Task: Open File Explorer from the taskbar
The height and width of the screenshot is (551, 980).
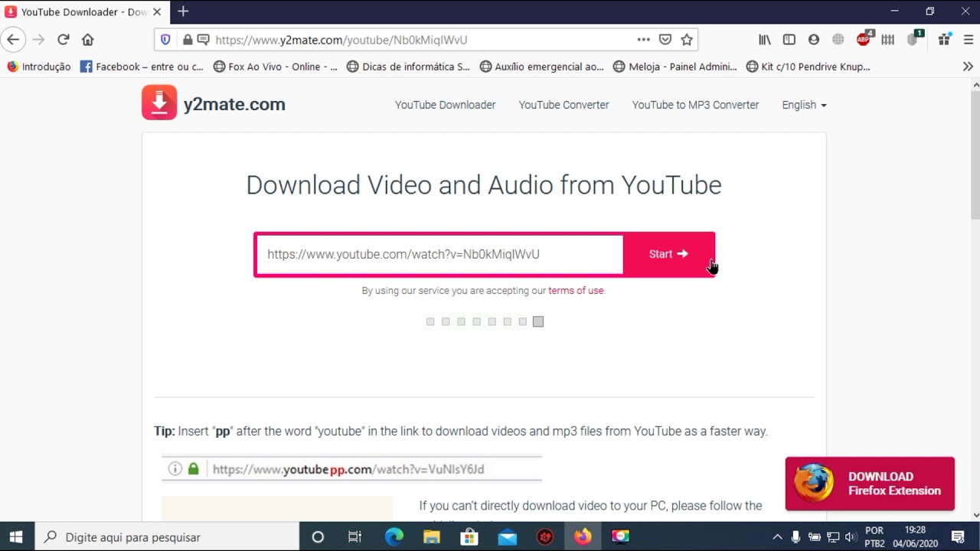Action: tap(432, 536)
